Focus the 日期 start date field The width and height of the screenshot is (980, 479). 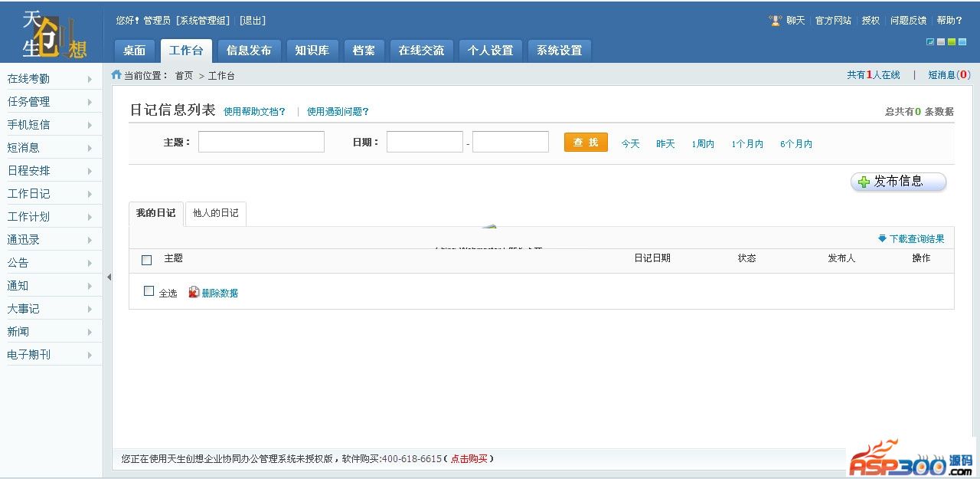(x=425, y=142)
